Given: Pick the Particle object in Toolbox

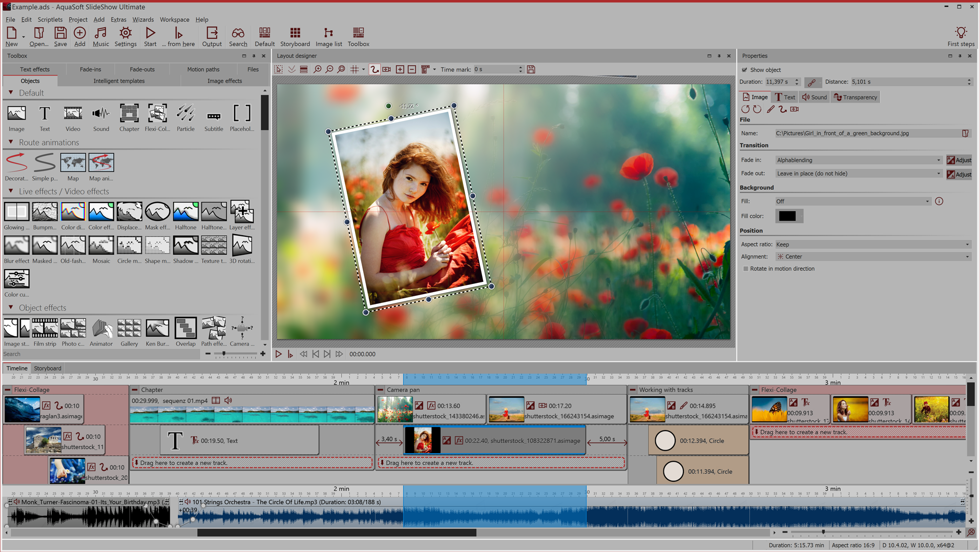Looking at the screenshot, I should coord(185,117).
